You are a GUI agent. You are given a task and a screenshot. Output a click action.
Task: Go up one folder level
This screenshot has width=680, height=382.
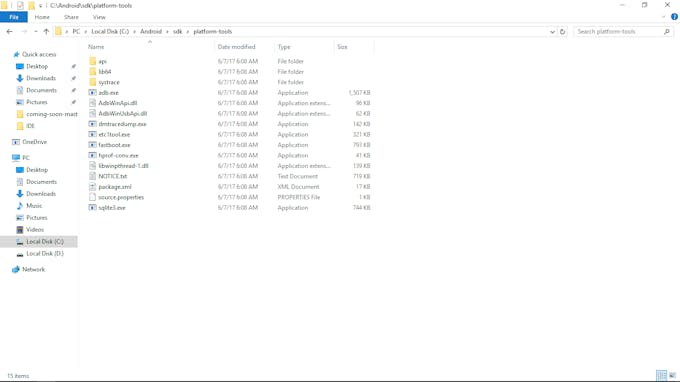point(46,32)
